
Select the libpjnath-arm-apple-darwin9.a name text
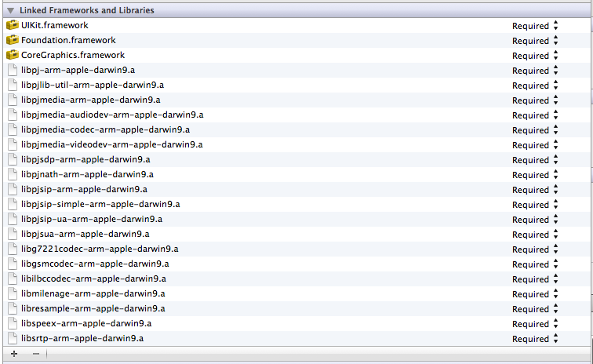87,174
